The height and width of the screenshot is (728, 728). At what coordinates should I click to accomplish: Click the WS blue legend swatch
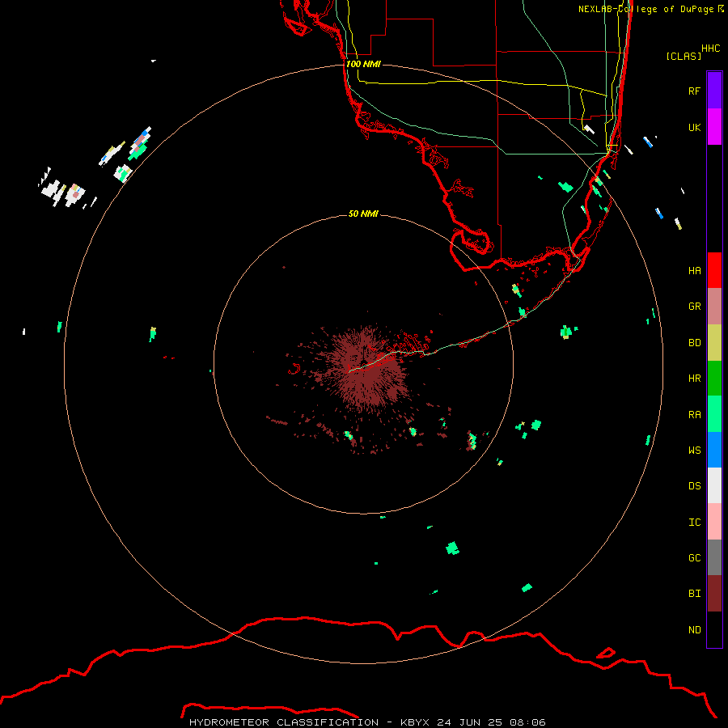click(x=714, y=450)
